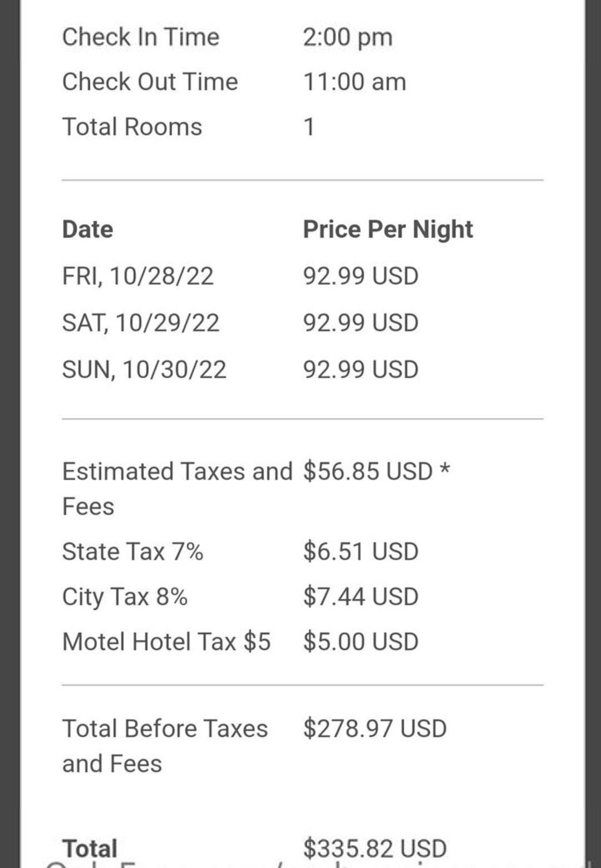This screenshot has height=868, width=601.
Task: Click the price for Friday 10/28/22
Action: pyautogui.click(x=361, y=276)
